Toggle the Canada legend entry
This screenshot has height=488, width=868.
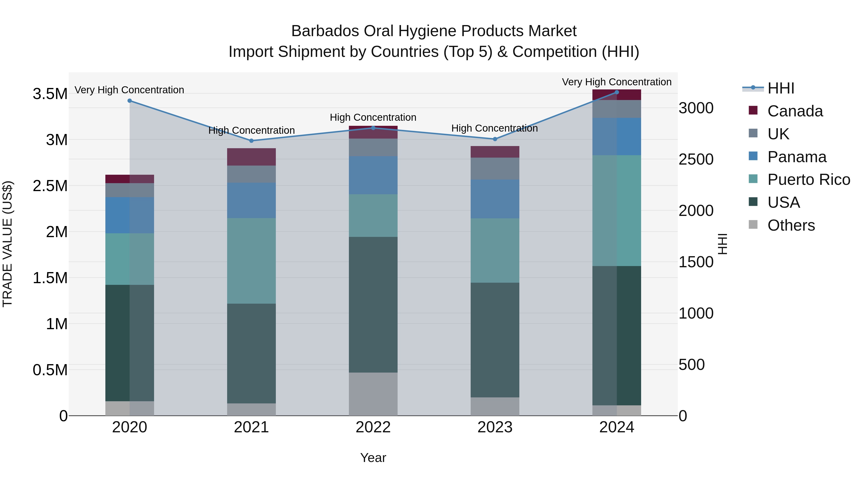pyautogui.click(x=786, y=111)
